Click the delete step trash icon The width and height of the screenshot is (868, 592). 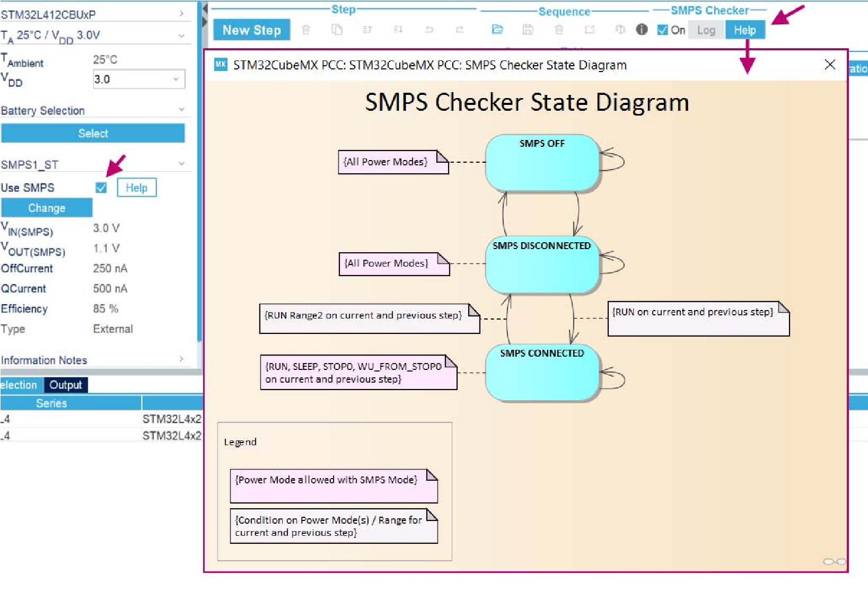pos(306,30)
